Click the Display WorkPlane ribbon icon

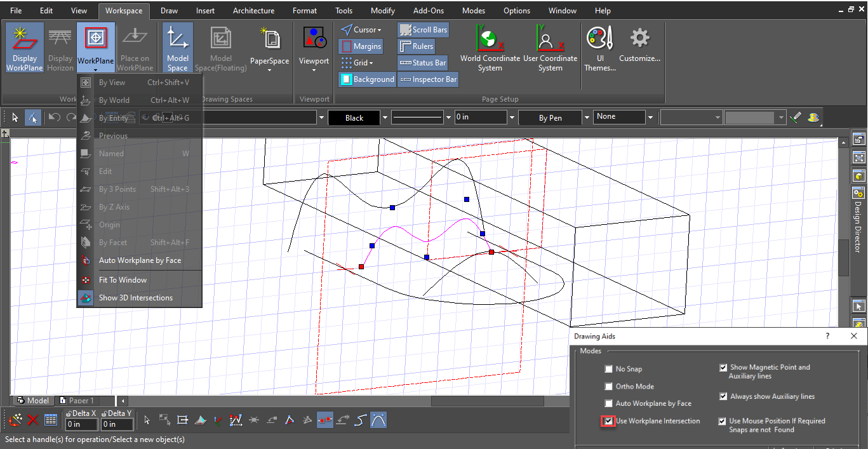pos(25,48)
